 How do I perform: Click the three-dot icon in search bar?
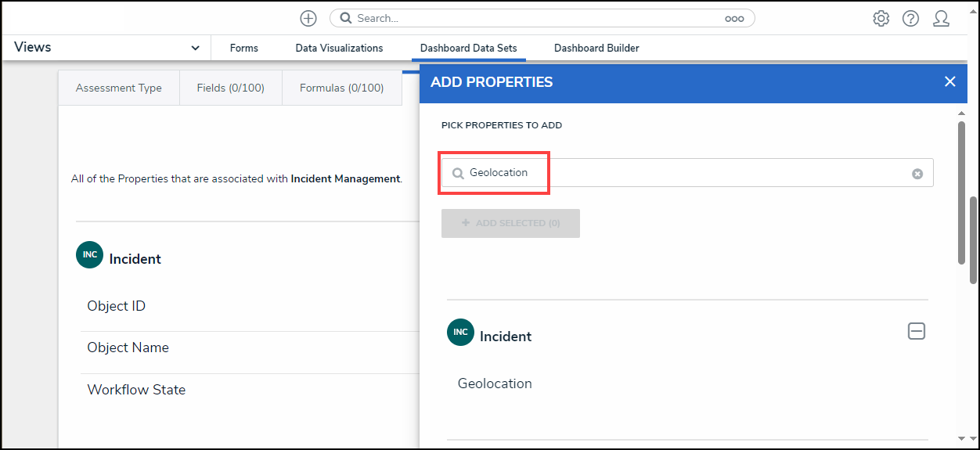pos(733,18)
